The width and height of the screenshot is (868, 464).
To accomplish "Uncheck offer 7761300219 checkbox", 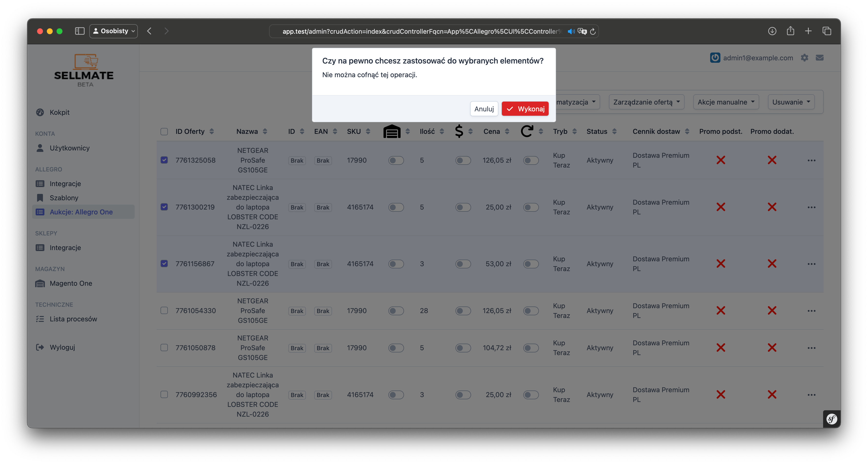I will point(164,207).
